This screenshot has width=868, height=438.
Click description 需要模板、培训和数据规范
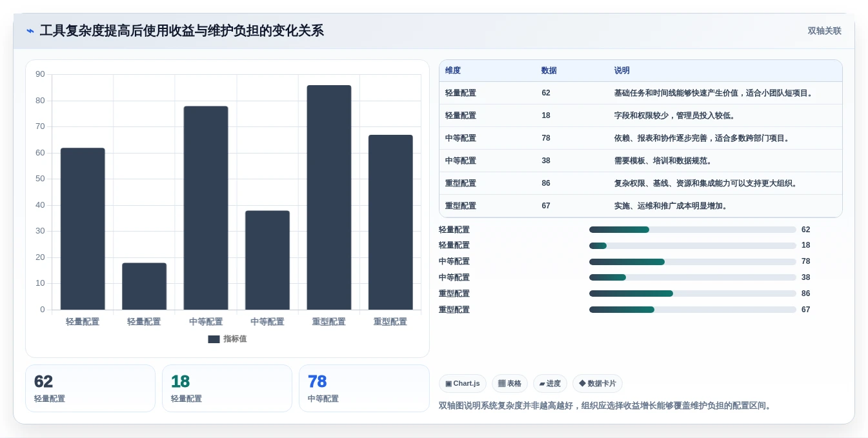point(663,161)
